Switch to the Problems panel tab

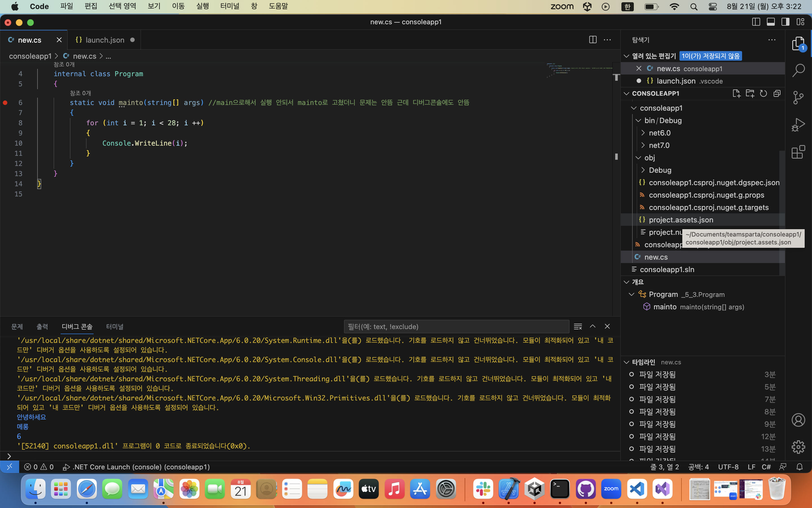click(17, 327)
